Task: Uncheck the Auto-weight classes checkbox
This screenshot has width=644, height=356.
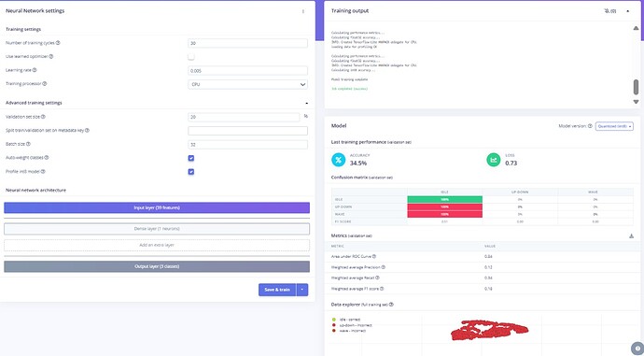Action: [x=191, y=158]
